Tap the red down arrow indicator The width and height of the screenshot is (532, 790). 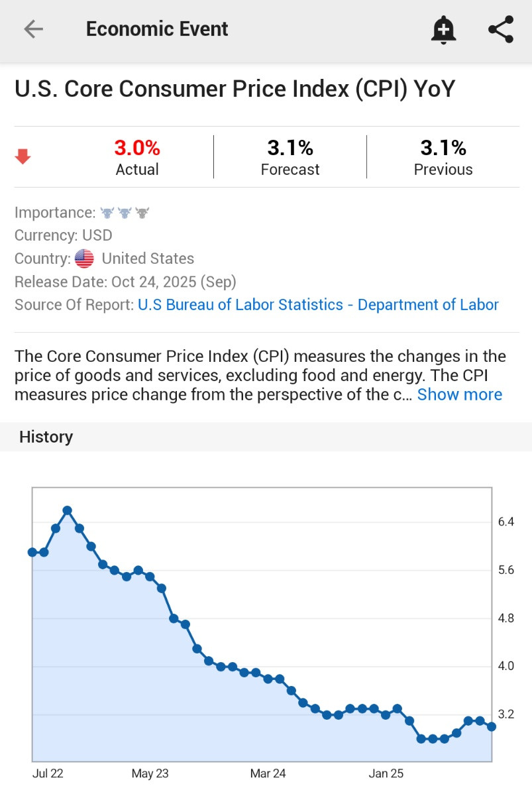(23, 156)
